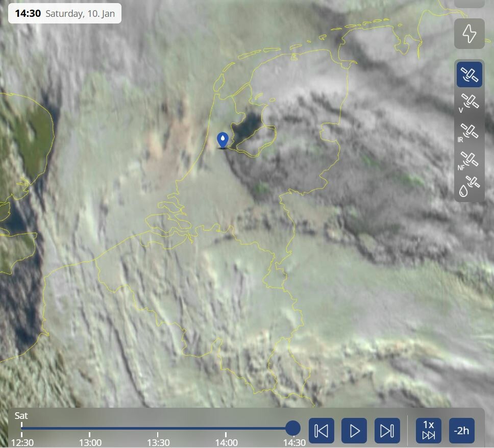Open the -2h time range button
Viewport: 494px width, 448px height.
tap(461, 431)
